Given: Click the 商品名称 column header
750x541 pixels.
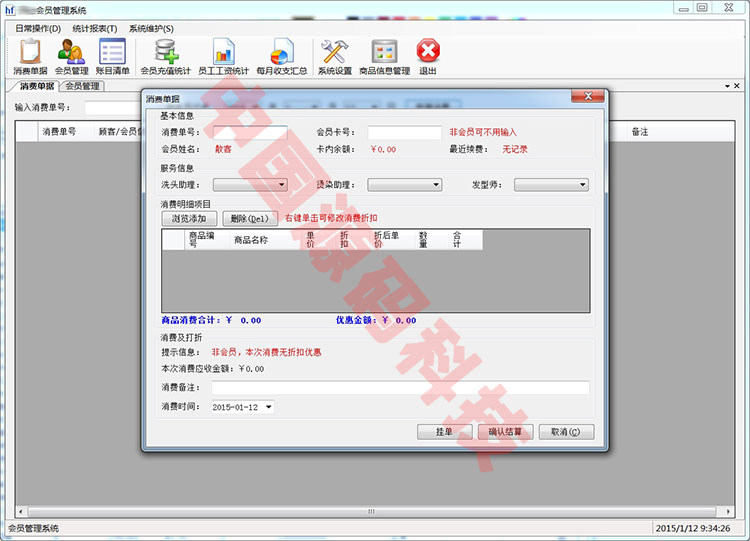Looking at the screenshot, I should coord(264,240).
